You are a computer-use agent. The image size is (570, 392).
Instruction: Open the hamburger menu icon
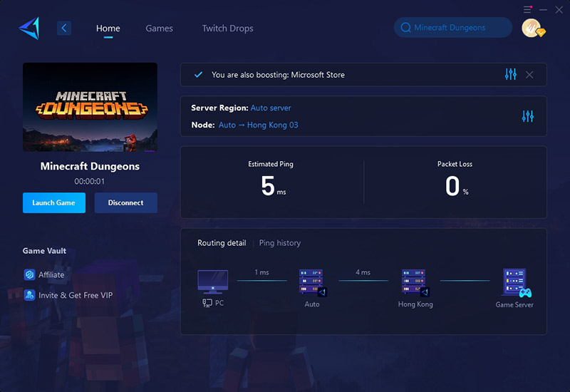pyautogui.click(x=527, y=10)
